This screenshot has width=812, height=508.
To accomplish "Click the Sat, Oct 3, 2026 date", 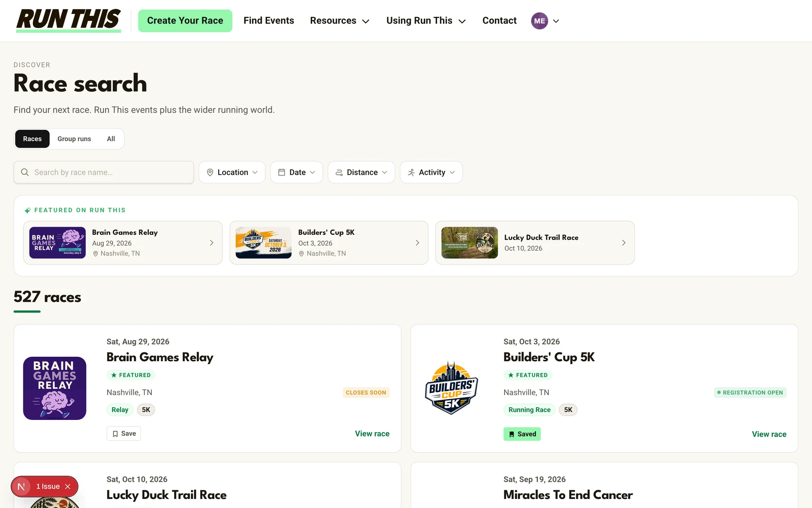I will click(x=531, y=342).
